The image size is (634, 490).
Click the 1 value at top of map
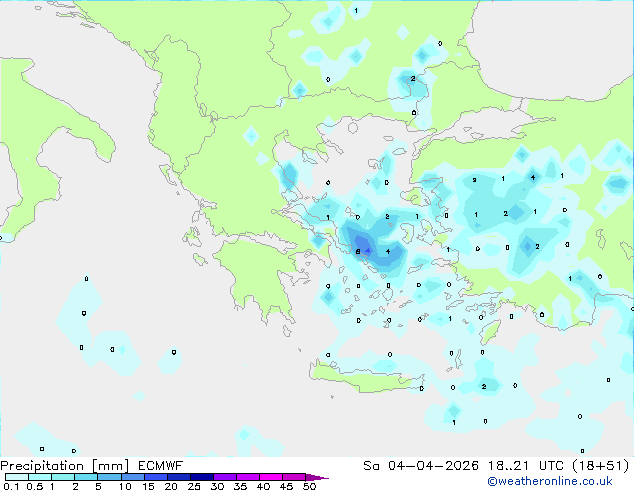[x=355, y=10]
